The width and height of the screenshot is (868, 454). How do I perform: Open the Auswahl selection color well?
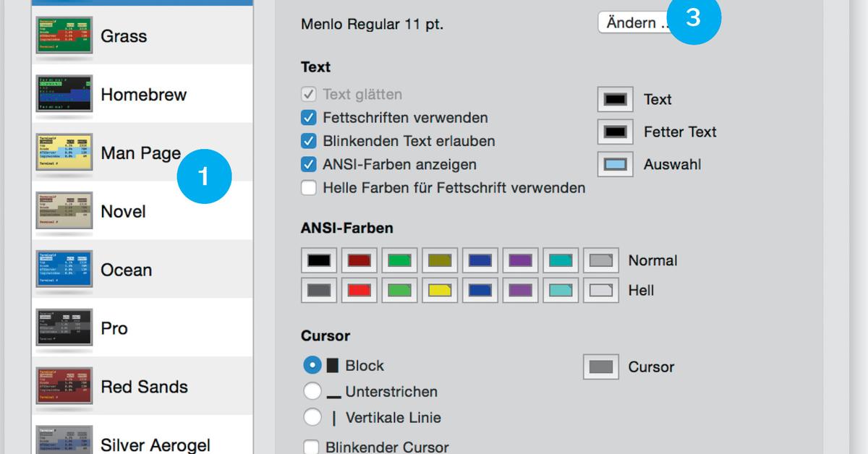616,164
